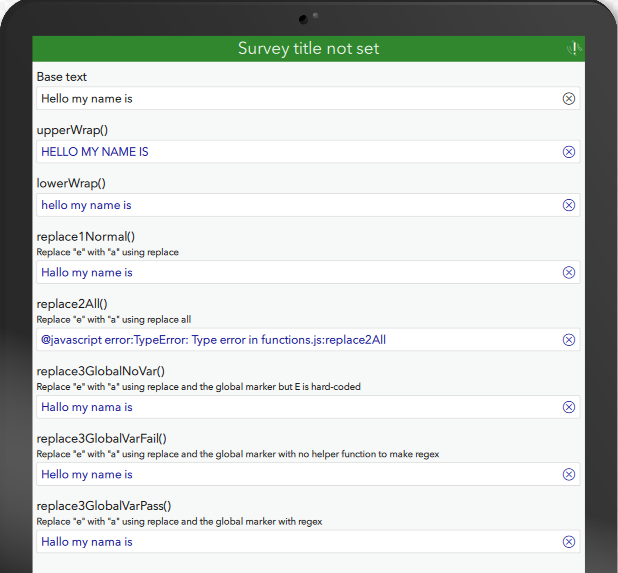Click the alert icon in the green header
This screenshot has height=573, width=618.
573,48
